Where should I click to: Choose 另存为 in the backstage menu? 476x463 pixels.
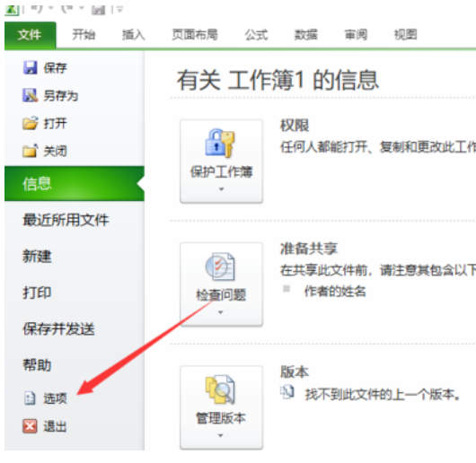(61, 96)
